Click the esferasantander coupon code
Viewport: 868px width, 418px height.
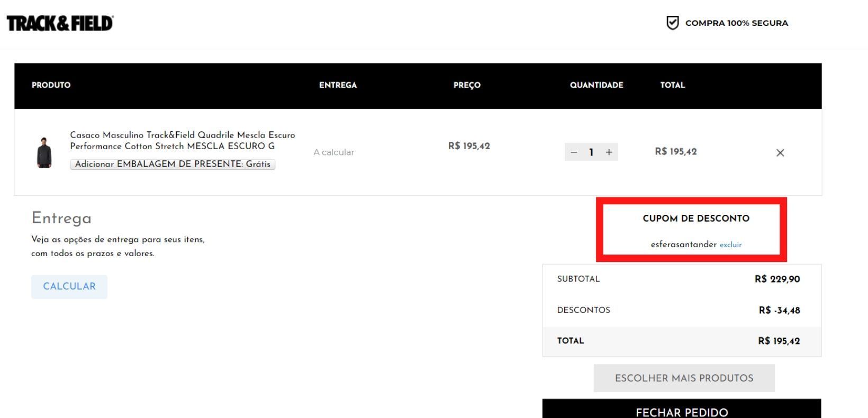click(683, 244)
